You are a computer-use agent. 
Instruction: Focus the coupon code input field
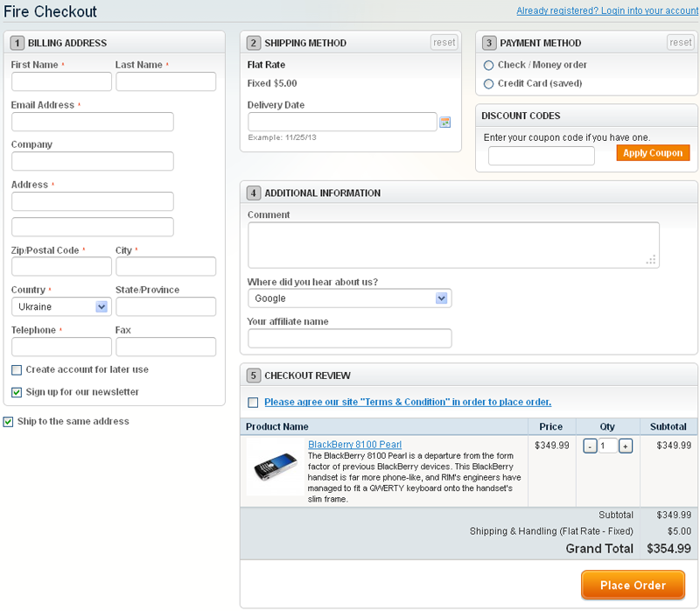541,156
